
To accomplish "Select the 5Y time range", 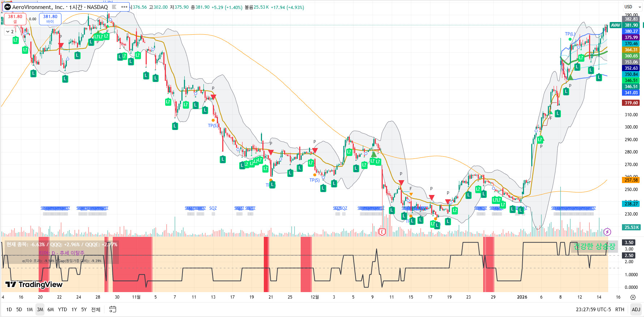I will (x=84, y=309).
